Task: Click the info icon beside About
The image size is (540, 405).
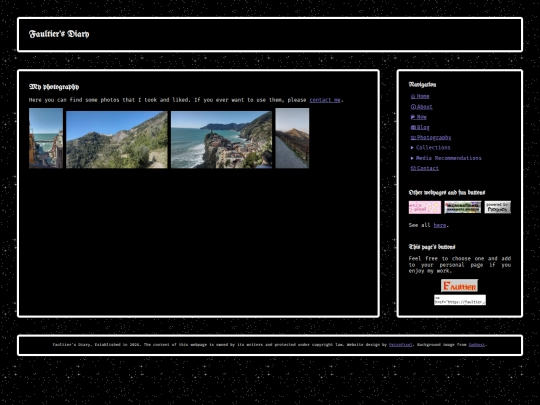Action: 413,107
